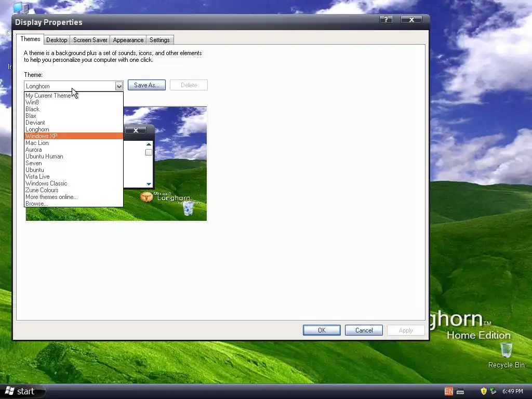Click OK in Display Properties
The image size is (532, 399).
(322, 330)
